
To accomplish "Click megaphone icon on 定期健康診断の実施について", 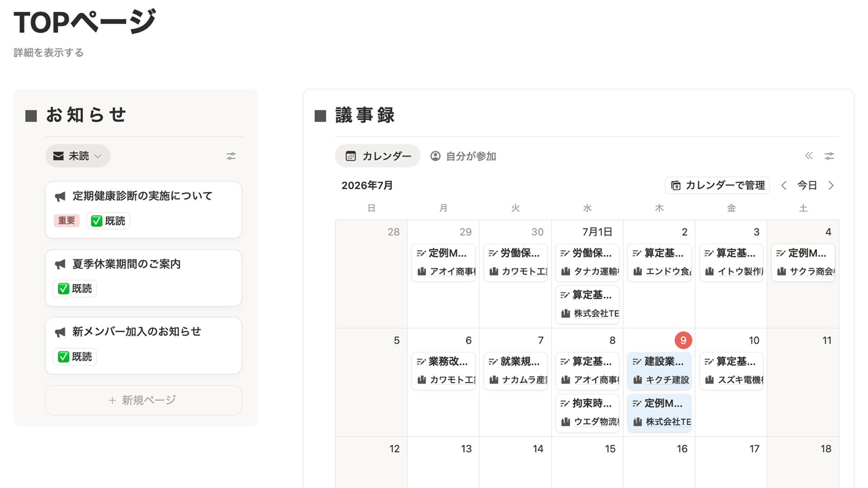I will [x=60, y=196].
